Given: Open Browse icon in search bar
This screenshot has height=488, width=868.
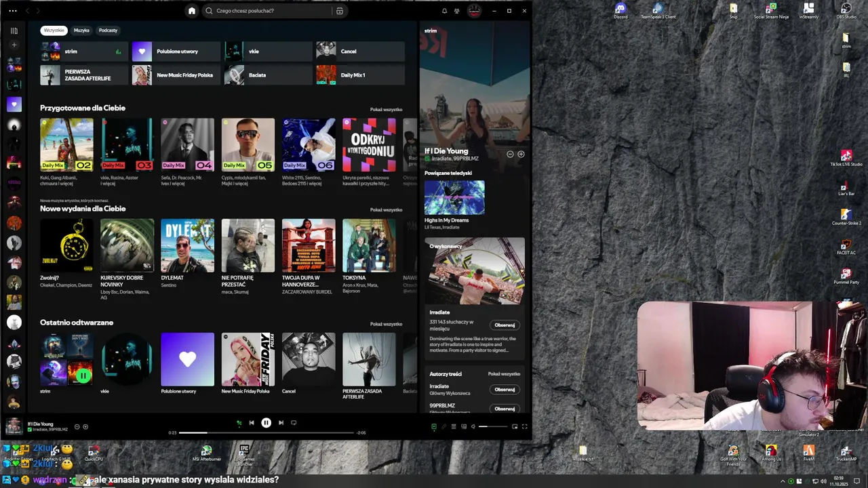Looking at the screenshot, I should pyautogui.click(x=340, y=11).
